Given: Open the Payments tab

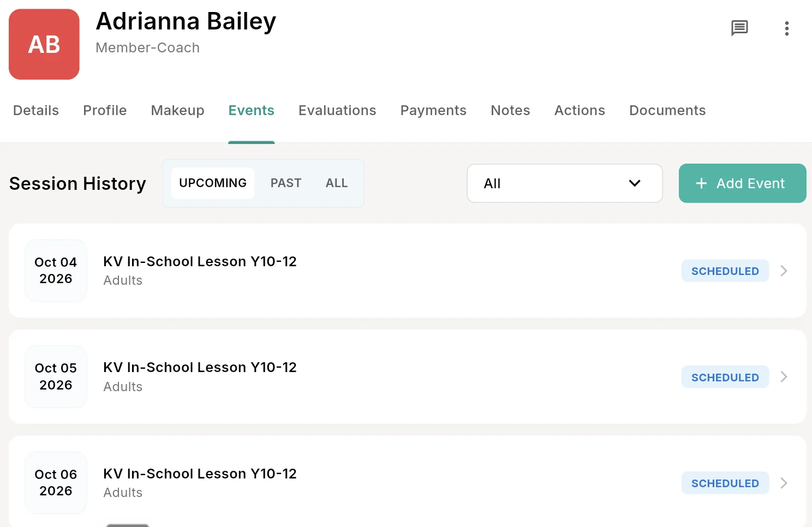Looking at the screenshot, I should tap(433, 110).
